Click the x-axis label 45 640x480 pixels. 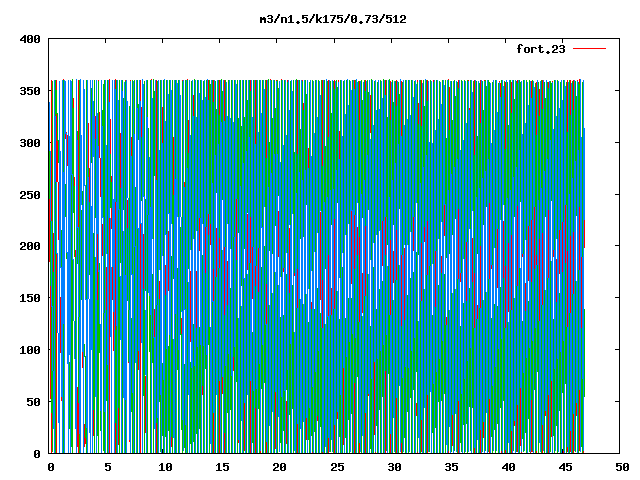pyautogui.click(x=565, y=467)
